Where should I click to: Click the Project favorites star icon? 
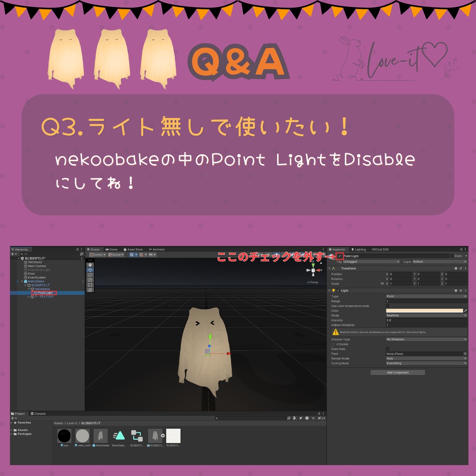pyautogui.click(x=313, y=418)
